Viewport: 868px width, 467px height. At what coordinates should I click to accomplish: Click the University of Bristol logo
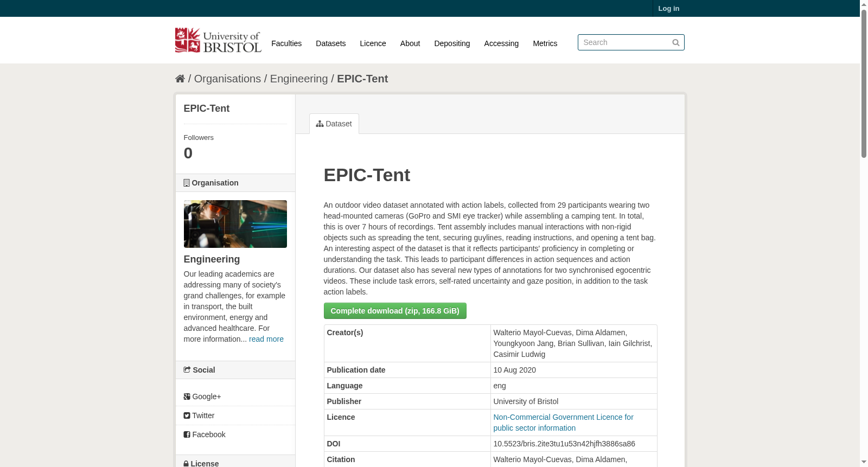(218, 40)
